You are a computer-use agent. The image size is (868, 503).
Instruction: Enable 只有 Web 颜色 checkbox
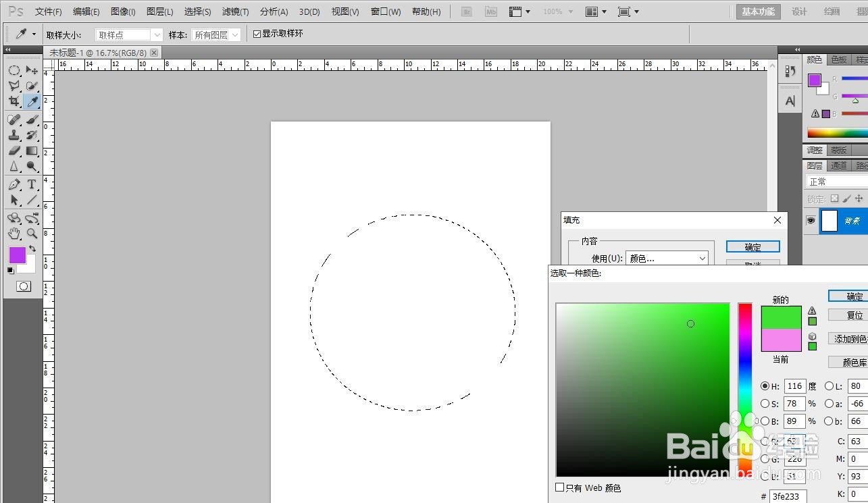click(x=559, y=487)
